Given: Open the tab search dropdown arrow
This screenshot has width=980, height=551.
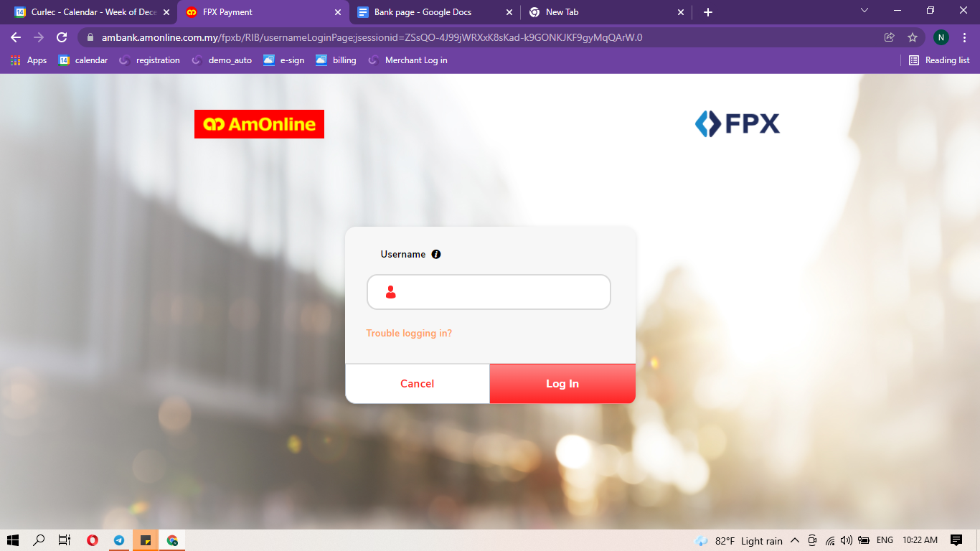Looking at the screenshot, I should click(x=864, y=11).
